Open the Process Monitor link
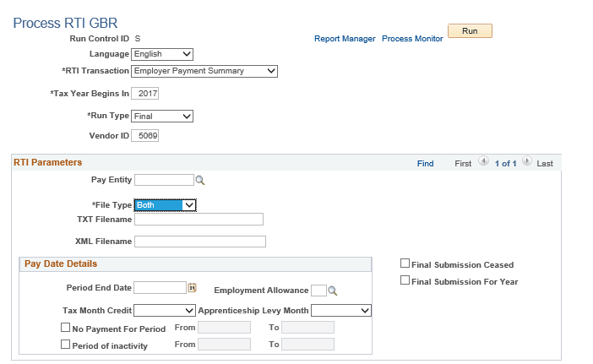The width and height of the screenshot is (593, 364). point(412,39)
